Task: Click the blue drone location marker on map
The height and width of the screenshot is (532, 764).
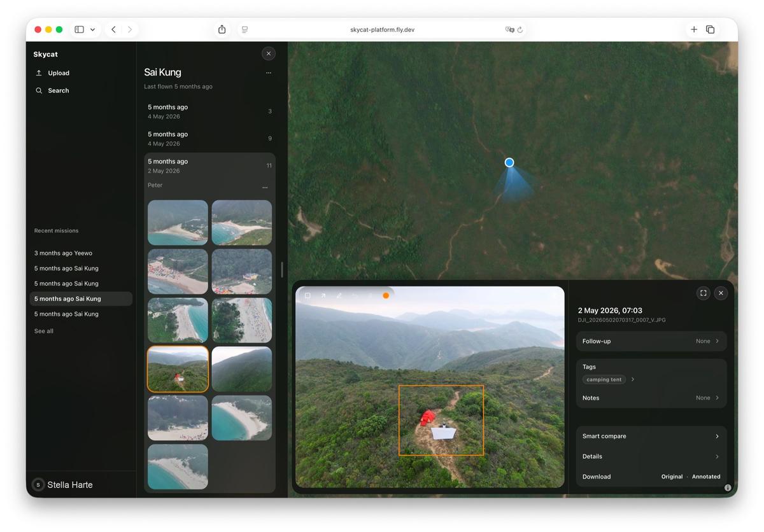Action: point(509,163)
